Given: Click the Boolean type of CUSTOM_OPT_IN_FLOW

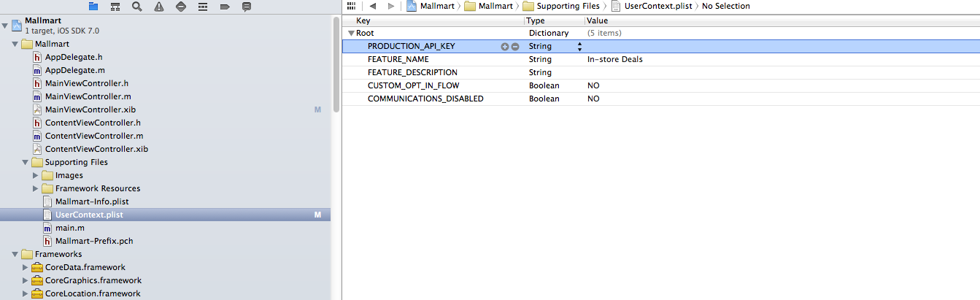Looking at the screenshot, I should tap(544, 85).
